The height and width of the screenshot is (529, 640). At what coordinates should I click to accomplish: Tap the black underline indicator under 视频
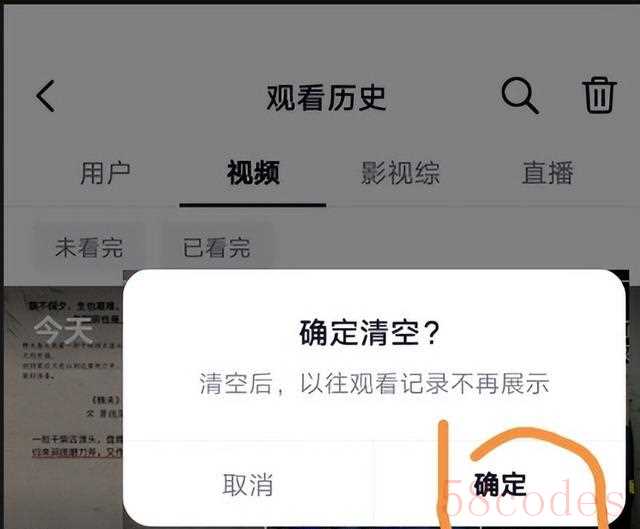click(x=253, y=204)
